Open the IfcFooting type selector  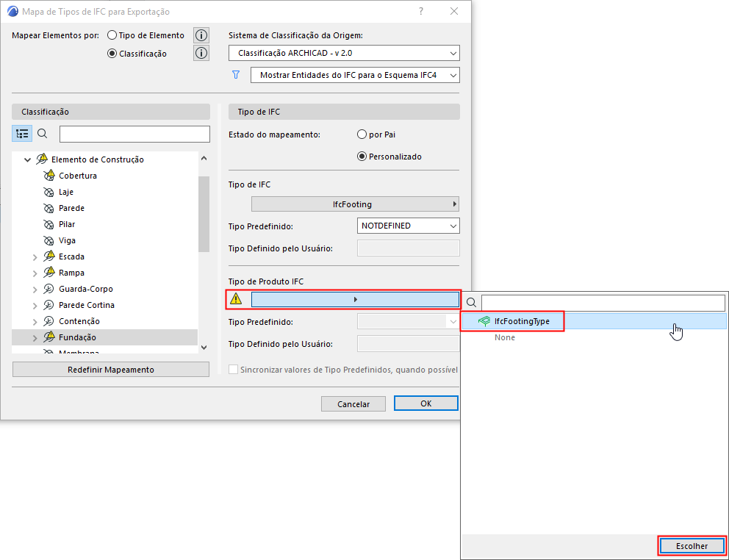355,204
